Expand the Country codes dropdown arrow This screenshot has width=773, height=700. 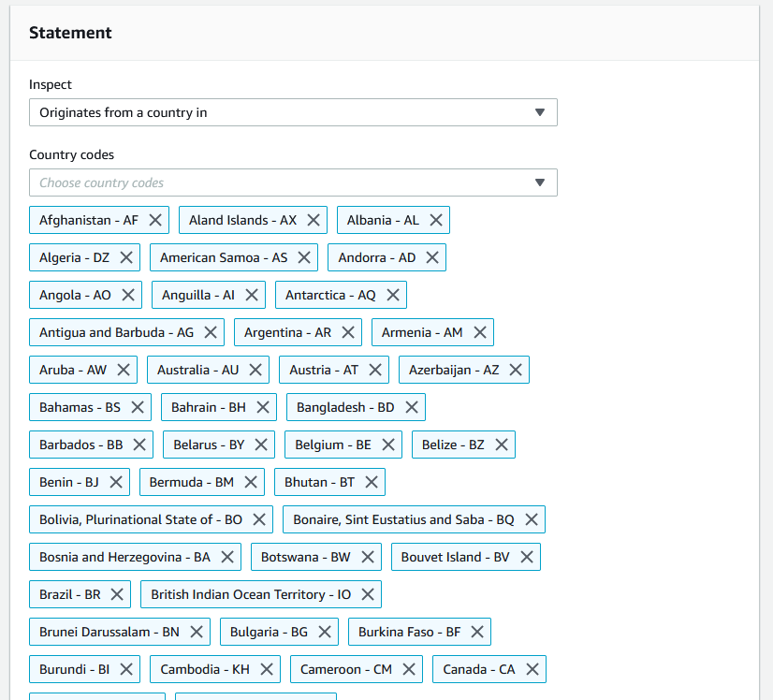coord(539,182)
